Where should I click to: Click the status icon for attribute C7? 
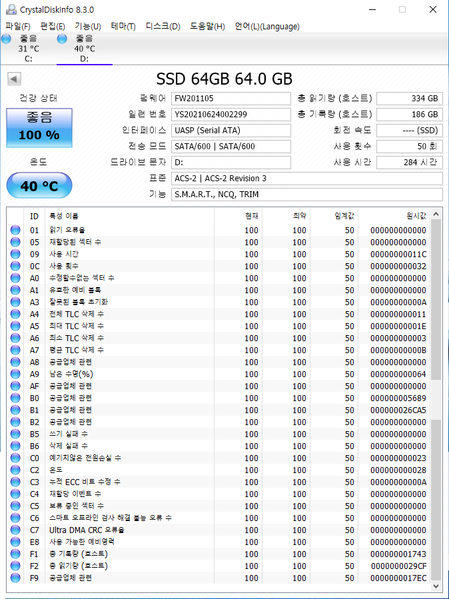pos(15,530)
